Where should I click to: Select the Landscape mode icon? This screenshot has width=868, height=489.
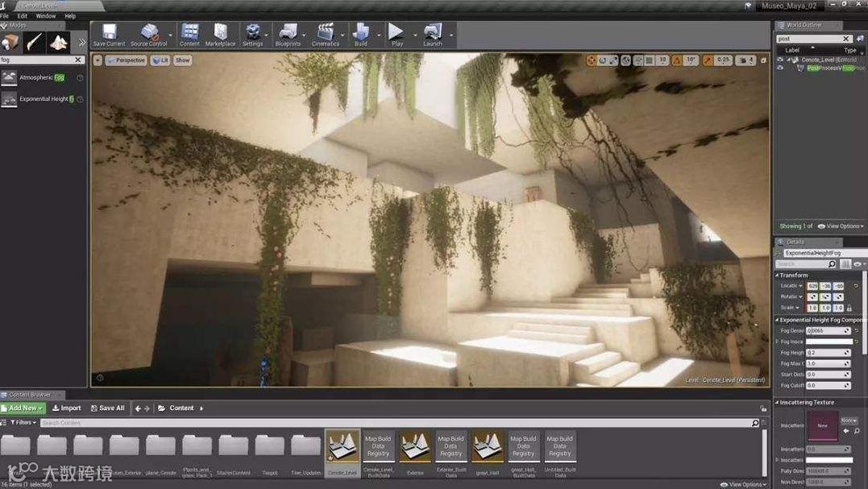58,43
